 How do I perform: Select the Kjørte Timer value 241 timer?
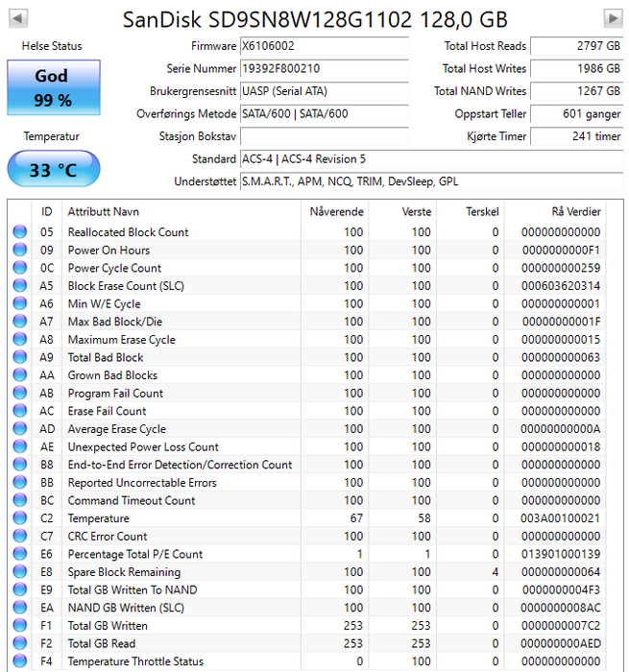[x=577, y=136]
